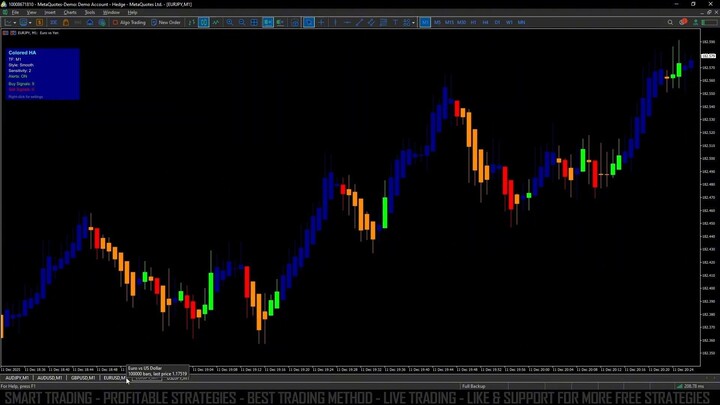The width and height of the screenshot is (720, 405).
Task: Click the green up-down arrows icon
Action: [x=191, y=22]
